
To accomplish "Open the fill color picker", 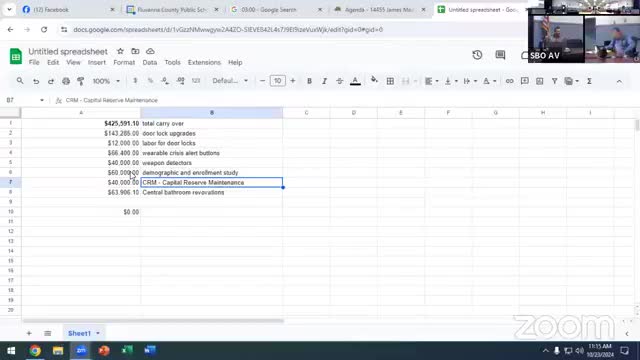I will [374, 80].
